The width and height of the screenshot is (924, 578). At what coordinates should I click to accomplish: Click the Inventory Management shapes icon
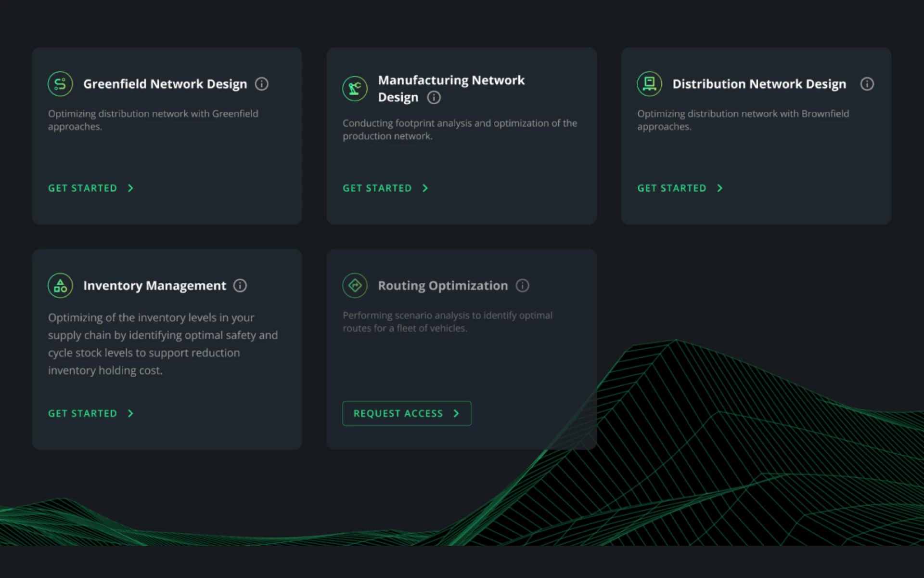pos(60,286)
